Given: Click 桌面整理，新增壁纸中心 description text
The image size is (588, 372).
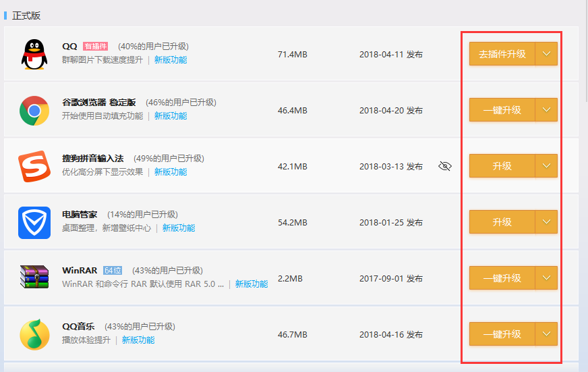Looking at the screenshot, I should (x=107, y=228).
